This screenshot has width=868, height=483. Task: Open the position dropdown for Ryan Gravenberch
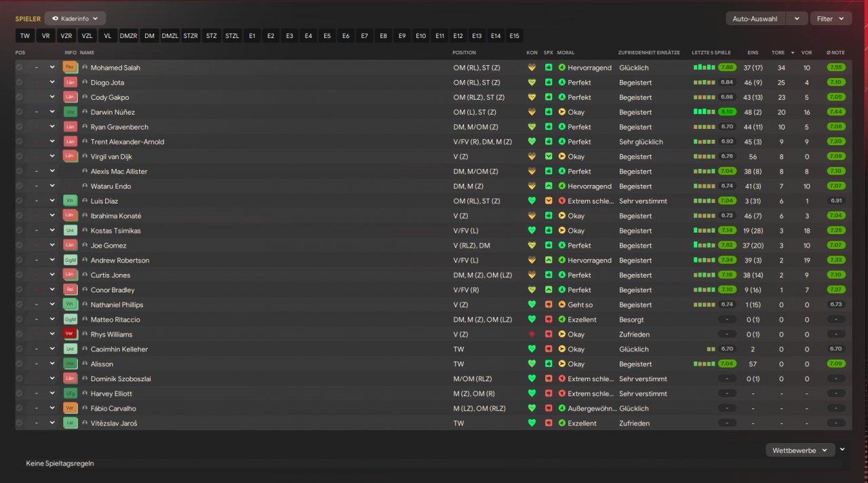pyautogui.click(x=52, y=127)
